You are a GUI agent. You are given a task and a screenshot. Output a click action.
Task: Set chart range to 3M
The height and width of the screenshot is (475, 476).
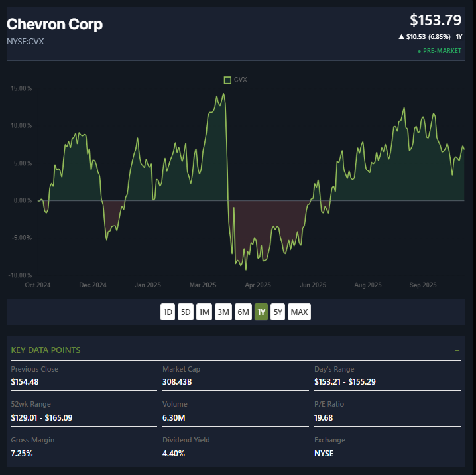pos(223,312)
